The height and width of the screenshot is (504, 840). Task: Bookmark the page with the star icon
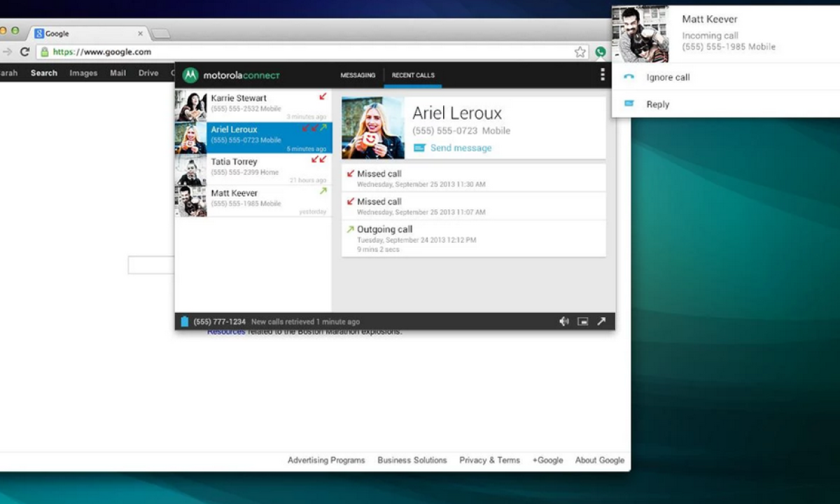point(580,52)
